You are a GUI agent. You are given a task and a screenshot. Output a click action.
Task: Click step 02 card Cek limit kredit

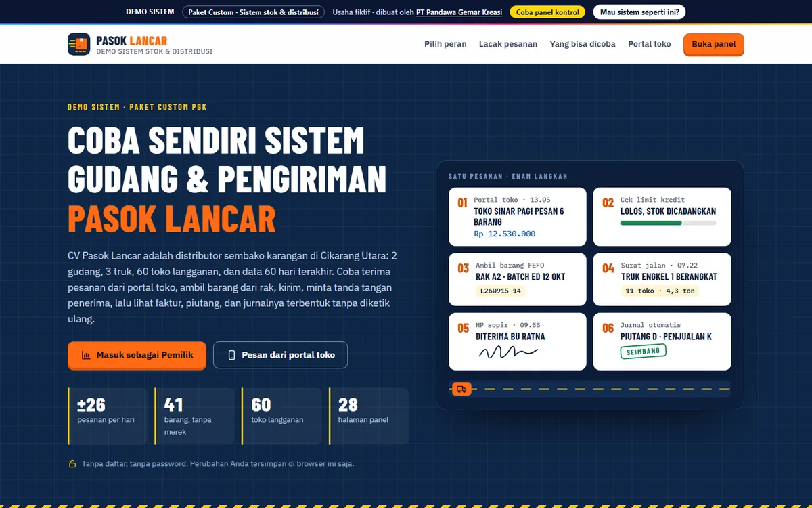tap(662, 217)
